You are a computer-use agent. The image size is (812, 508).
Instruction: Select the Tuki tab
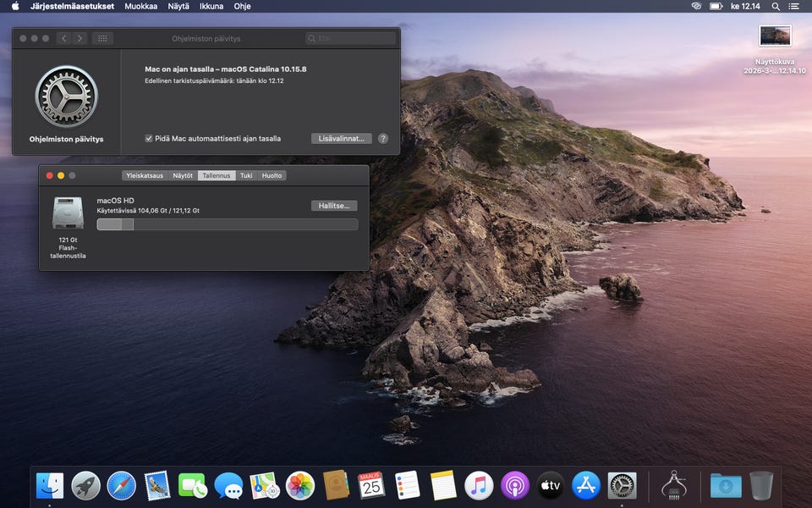[x=245, y=175]
